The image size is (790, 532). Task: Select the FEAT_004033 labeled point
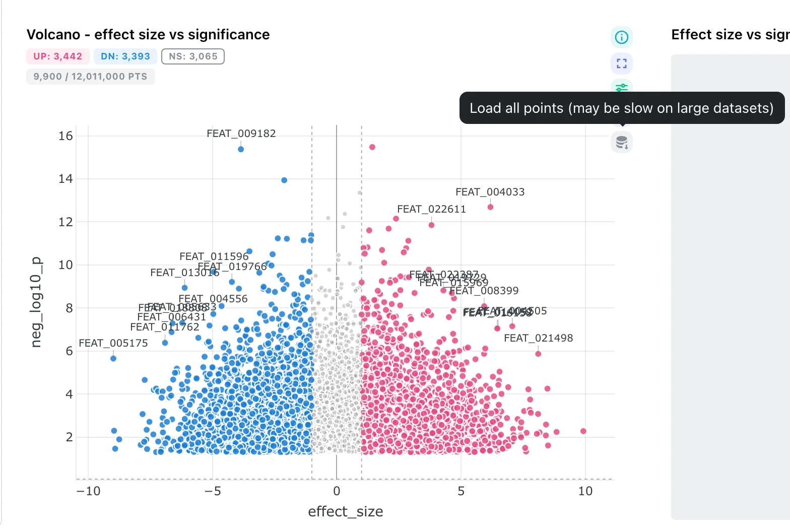490,207
